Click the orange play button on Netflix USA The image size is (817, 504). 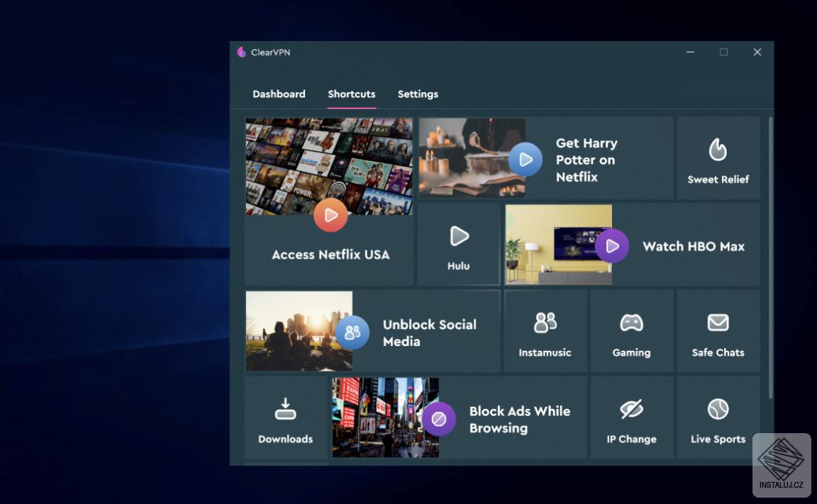(330, 215)
